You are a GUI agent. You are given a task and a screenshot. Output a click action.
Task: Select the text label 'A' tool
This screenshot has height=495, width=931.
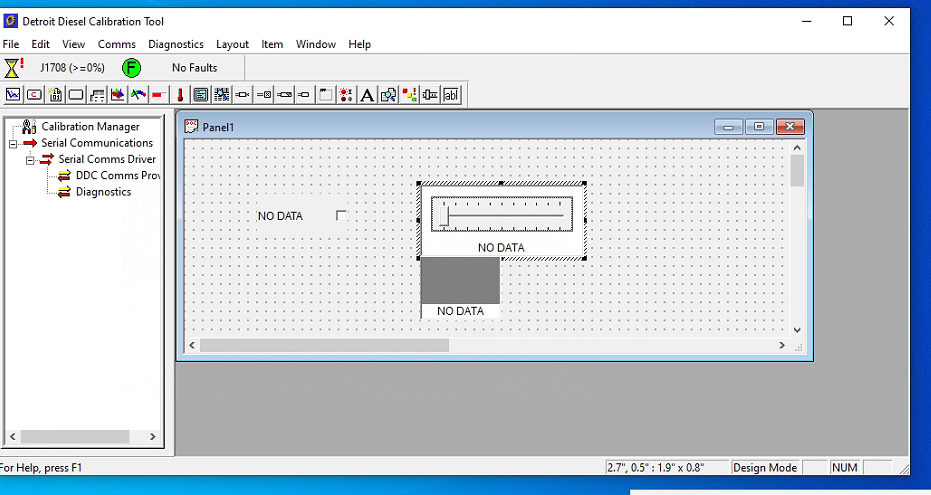(367, 95)
